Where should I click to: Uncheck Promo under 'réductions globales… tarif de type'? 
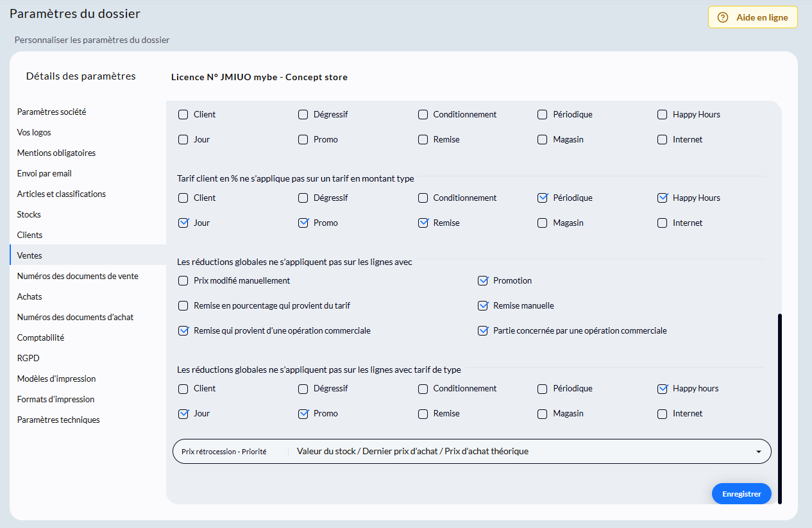click(303, 413)
